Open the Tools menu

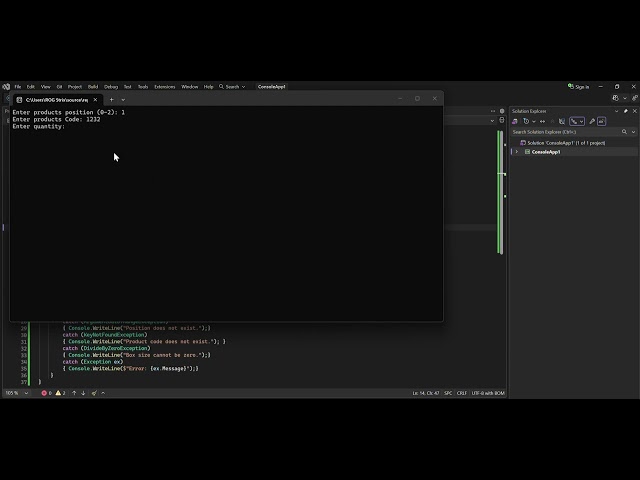tap(143, 87)
